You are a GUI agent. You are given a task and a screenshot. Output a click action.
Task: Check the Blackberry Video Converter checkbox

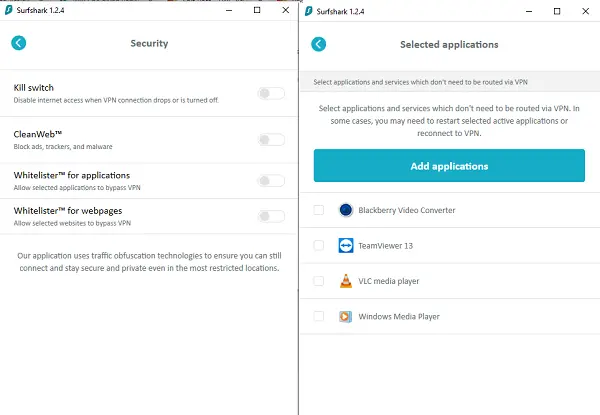318,210
